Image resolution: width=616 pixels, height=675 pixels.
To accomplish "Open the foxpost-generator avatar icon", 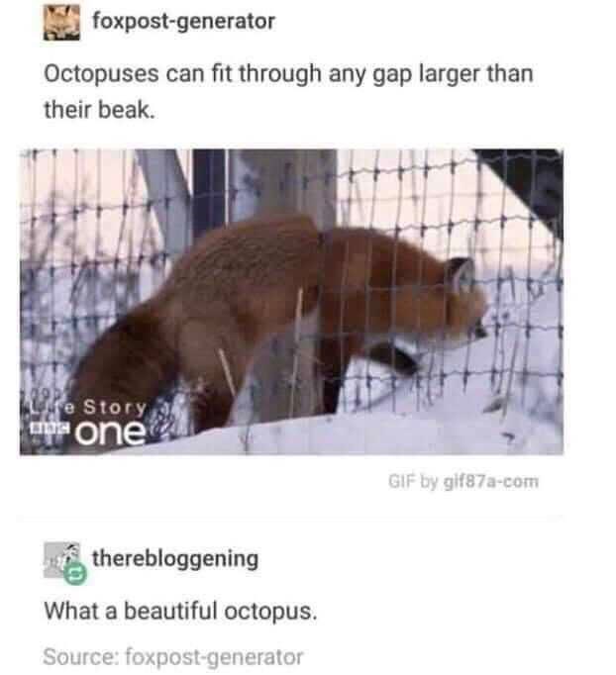I will 61,23.
